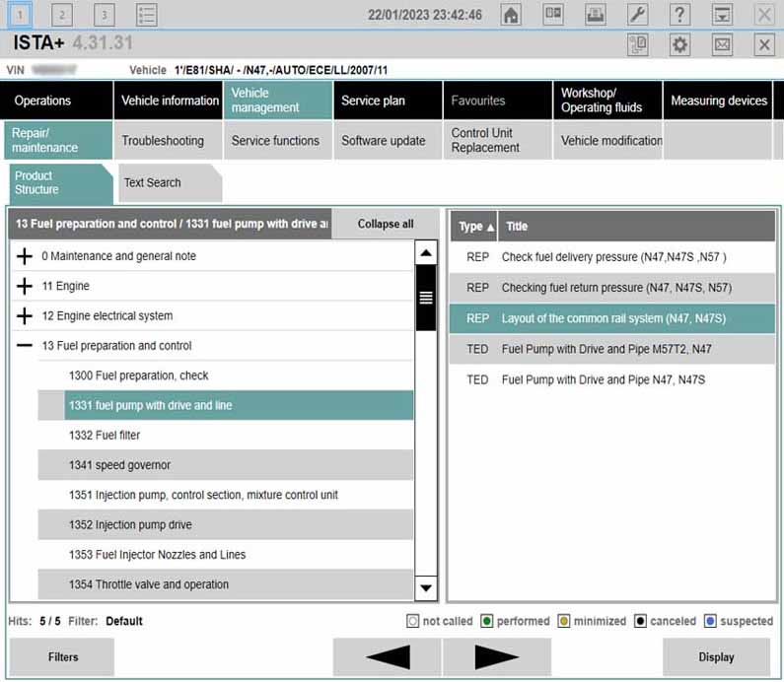784x682 pixels.
Task: Open help question mark icon
Action: pos(679,15)
